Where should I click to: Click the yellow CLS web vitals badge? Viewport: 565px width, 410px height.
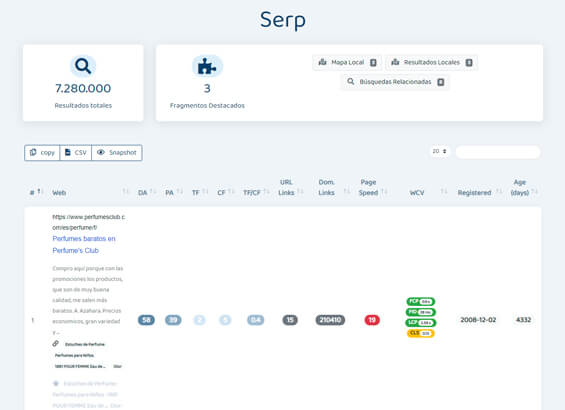pos(421,333)
